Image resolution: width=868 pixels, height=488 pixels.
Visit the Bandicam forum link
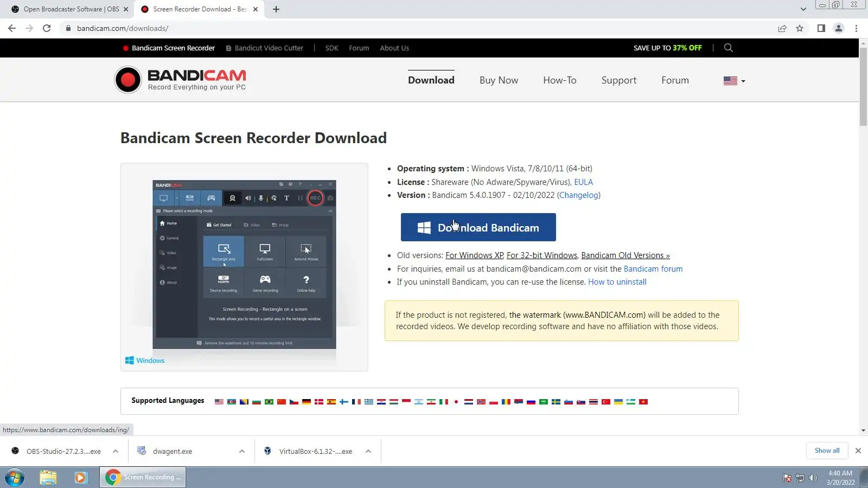[653, 269]
